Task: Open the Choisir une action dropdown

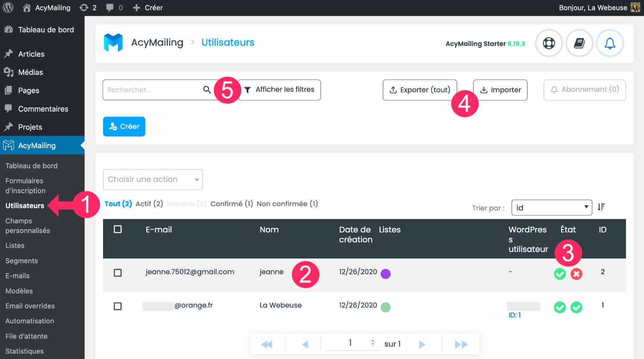Action: tap(153, 179)
